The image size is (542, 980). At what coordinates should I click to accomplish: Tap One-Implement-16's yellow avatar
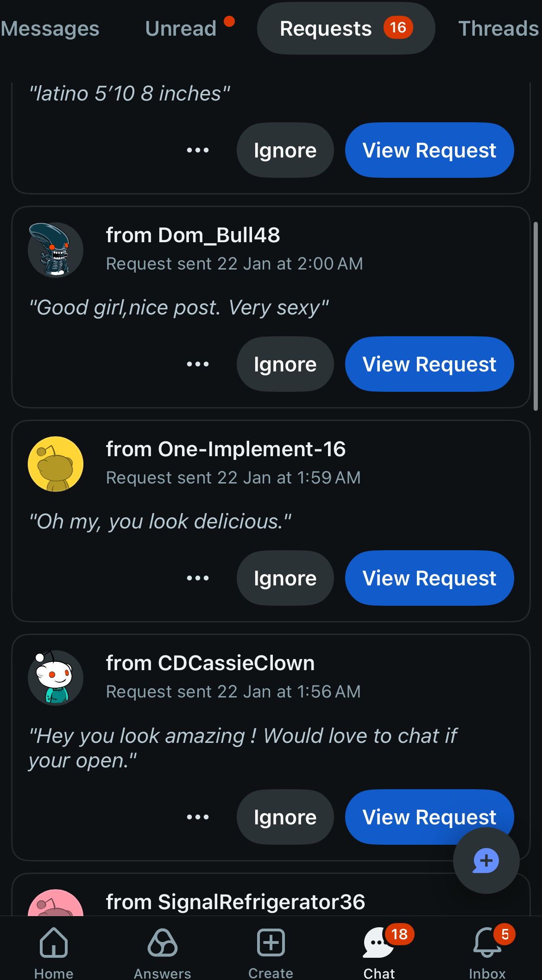56,464
